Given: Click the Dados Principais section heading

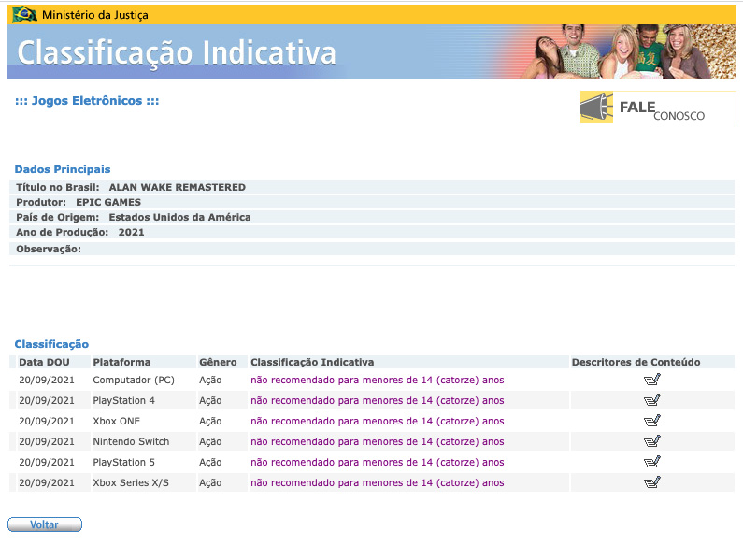Looking at the screenshot, I should [x=63, y=169].
